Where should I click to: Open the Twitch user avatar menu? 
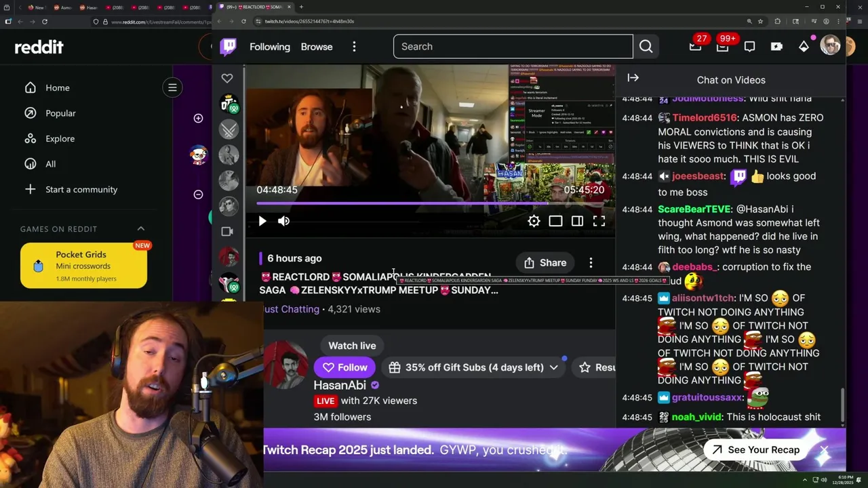click(x=830, y=46)
